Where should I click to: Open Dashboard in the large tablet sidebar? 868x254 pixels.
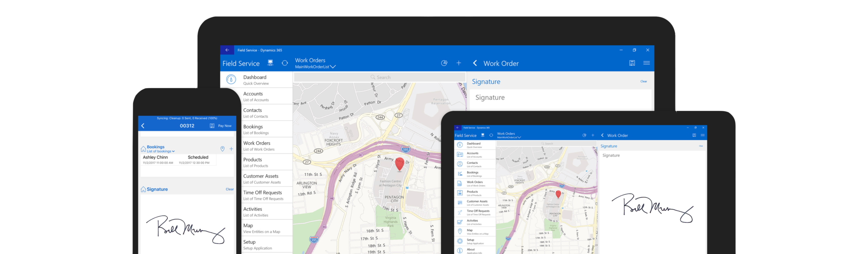[x=257, y=79]
